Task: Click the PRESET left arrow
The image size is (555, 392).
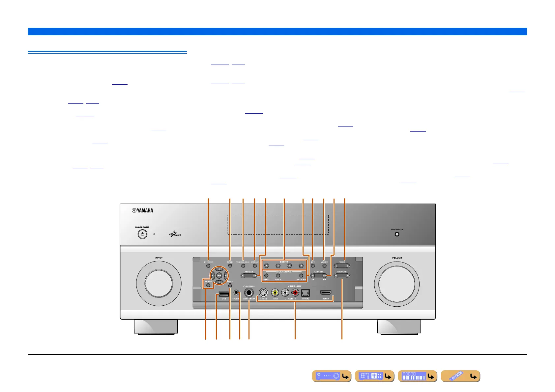Action: point(336,266)
